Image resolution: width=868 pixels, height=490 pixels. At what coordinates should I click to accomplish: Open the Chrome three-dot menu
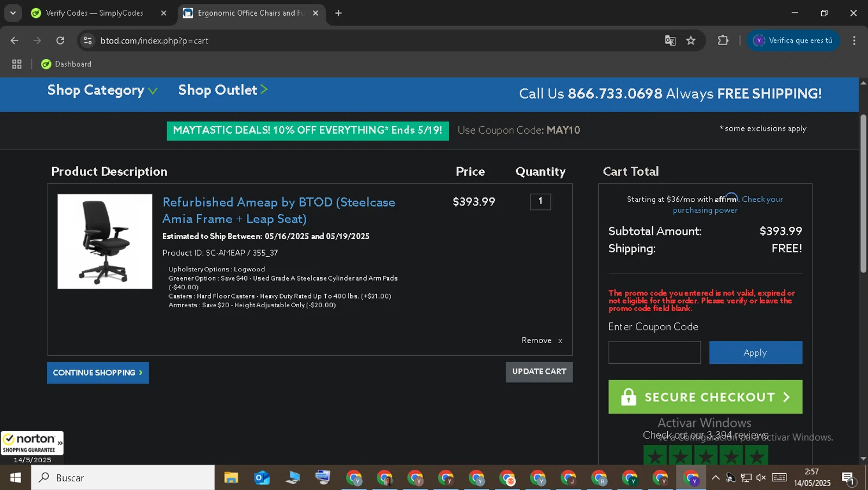coord(854,40)
